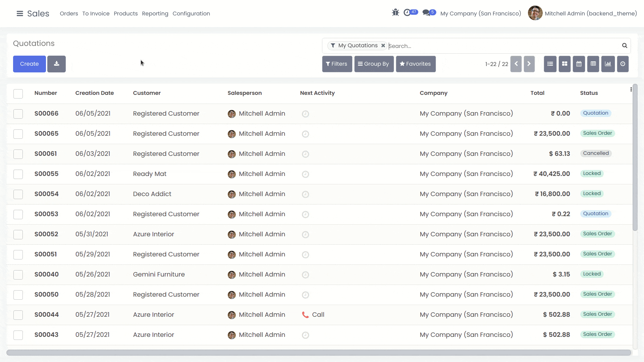Switch to calendar view
The width and height of the screenshot is (644, 362).
579,64
